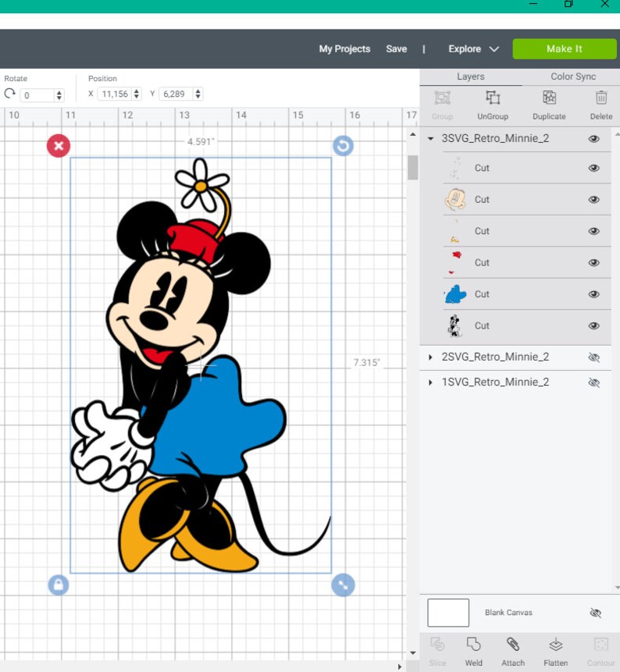
Task: Click the blue resize handle on selection
Action: click(x=343, y=585)
